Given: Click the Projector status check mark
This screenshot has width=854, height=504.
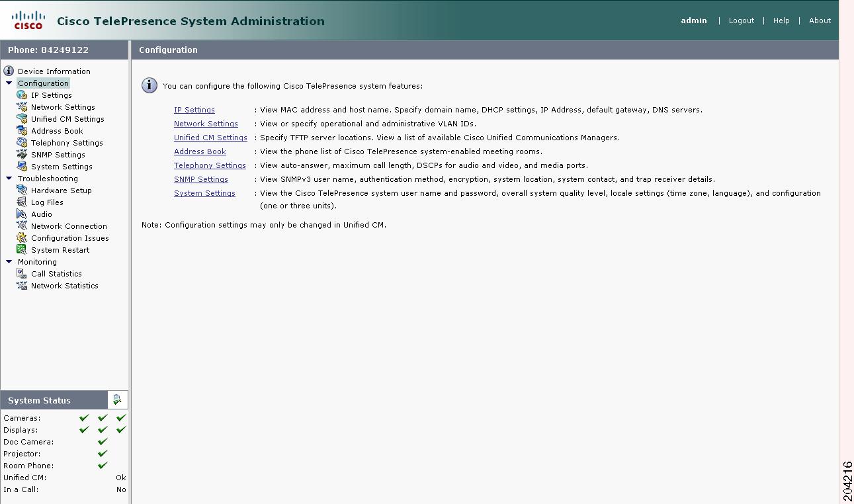Looking at the screenshot, I should coord(103,453).
